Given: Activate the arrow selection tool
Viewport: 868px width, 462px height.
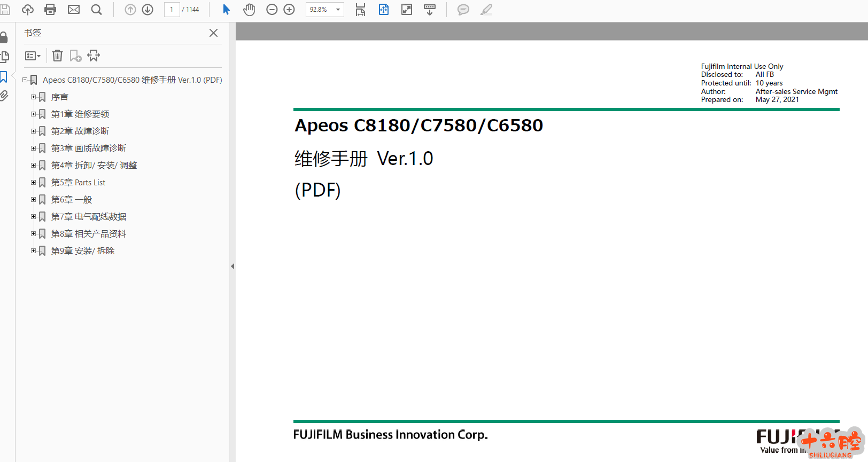Looking at the screenshot, I should tap(226, 10).
